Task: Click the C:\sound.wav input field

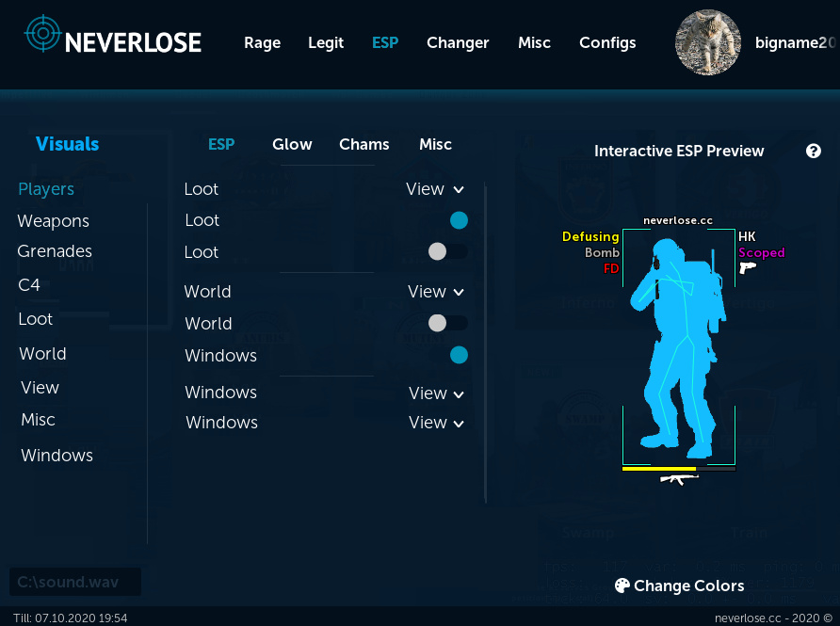Action: [x=75, y=582]
